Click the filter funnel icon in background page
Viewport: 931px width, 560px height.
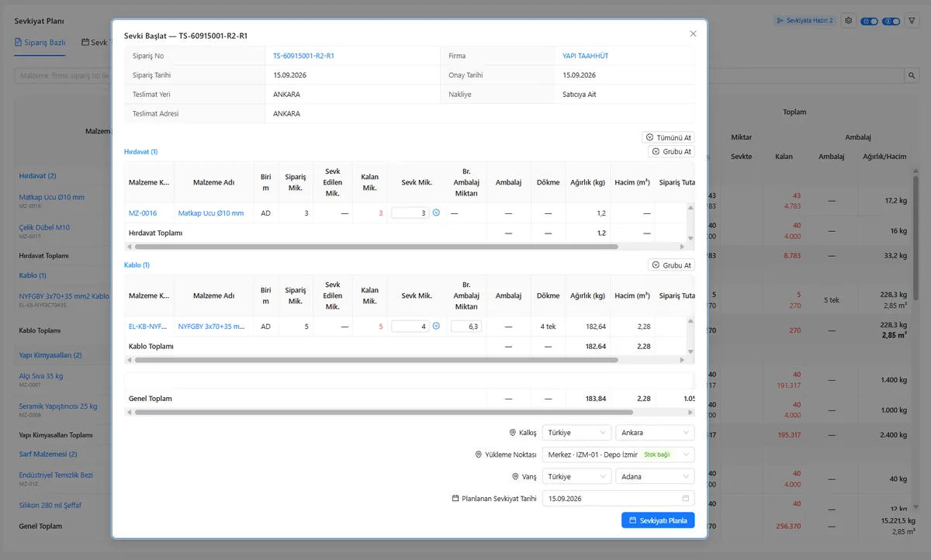click(912, 21)
